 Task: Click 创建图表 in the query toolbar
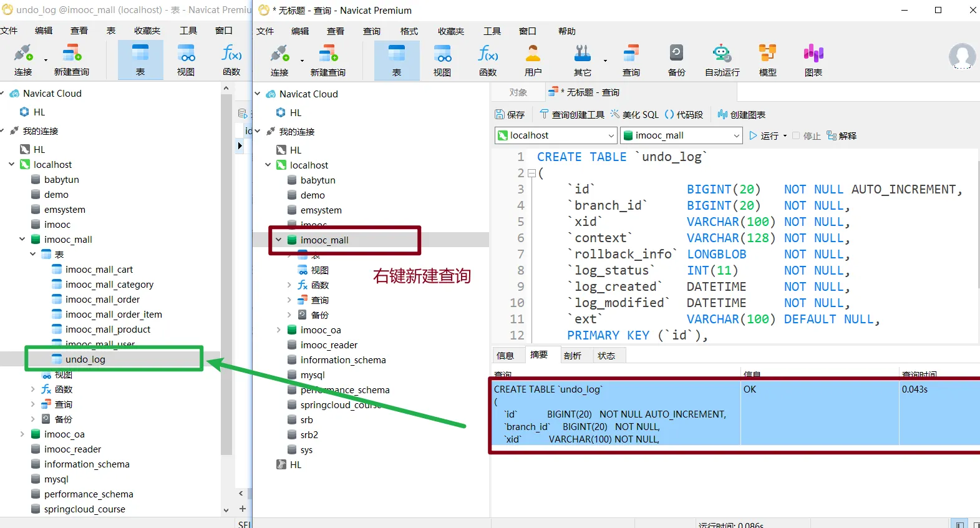742,115
